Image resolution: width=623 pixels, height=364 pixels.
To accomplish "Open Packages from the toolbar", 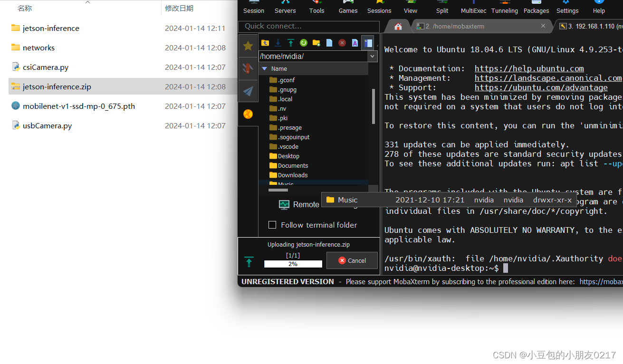I will pos(536,7).
